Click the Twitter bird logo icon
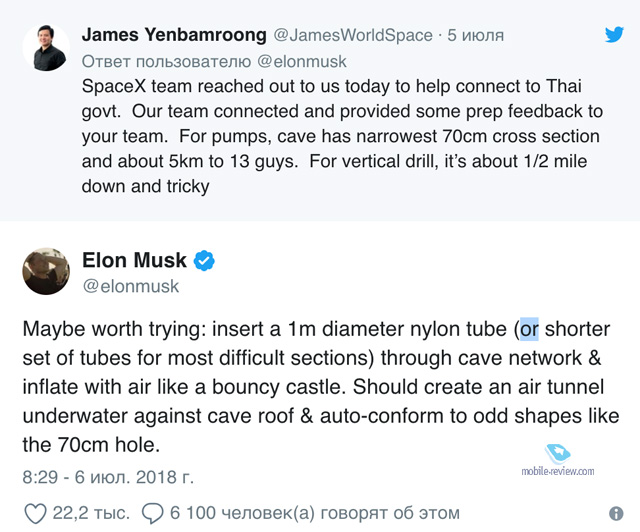 (614, 35)
